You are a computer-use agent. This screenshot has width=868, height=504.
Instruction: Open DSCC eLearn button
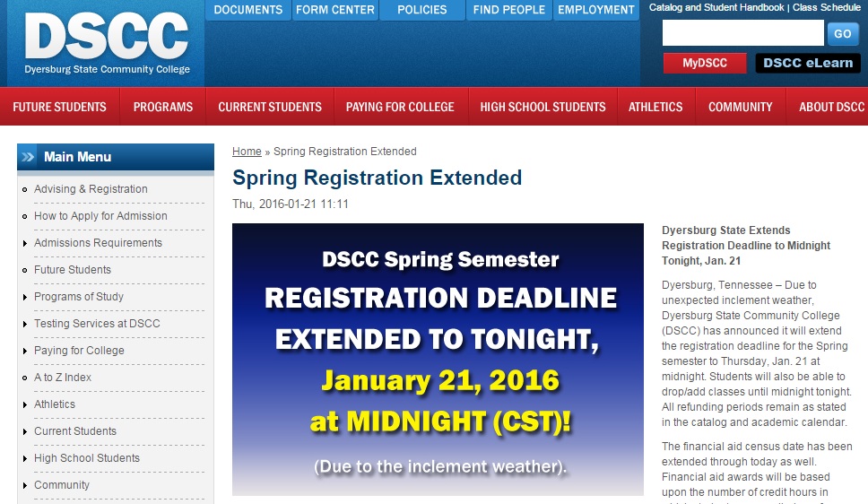click(x=808, y=63)
